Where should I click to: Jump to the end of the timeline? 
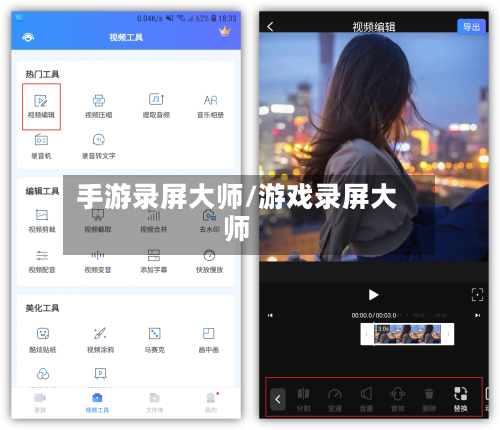[477, 315]
